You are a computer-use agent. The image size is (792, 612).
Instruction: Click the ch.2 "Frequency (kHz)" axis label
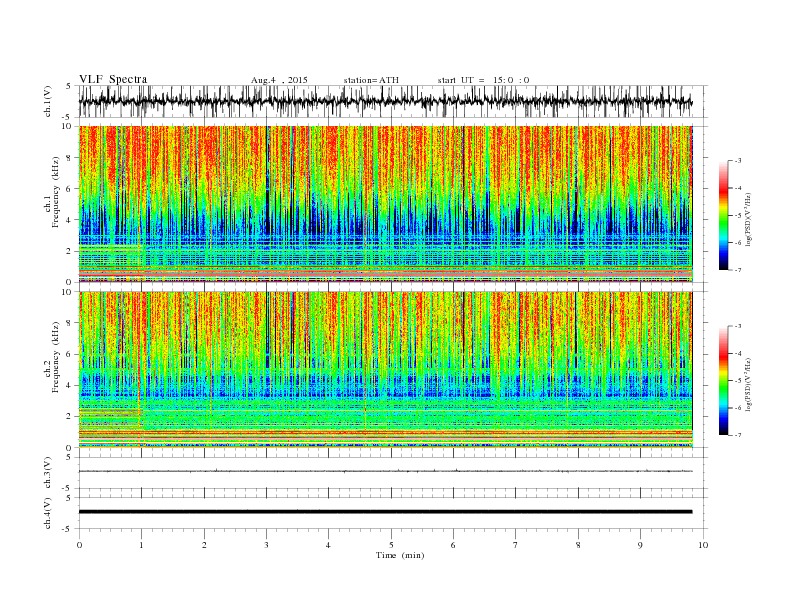[55, 356]
